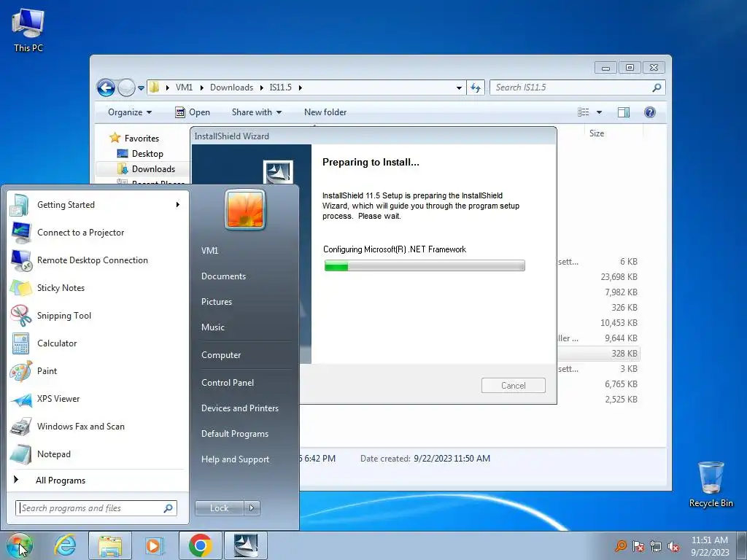Screen dimensions: 747x560
Task: Click the Explorer back arrow button
Action: (x=106, y=87)
